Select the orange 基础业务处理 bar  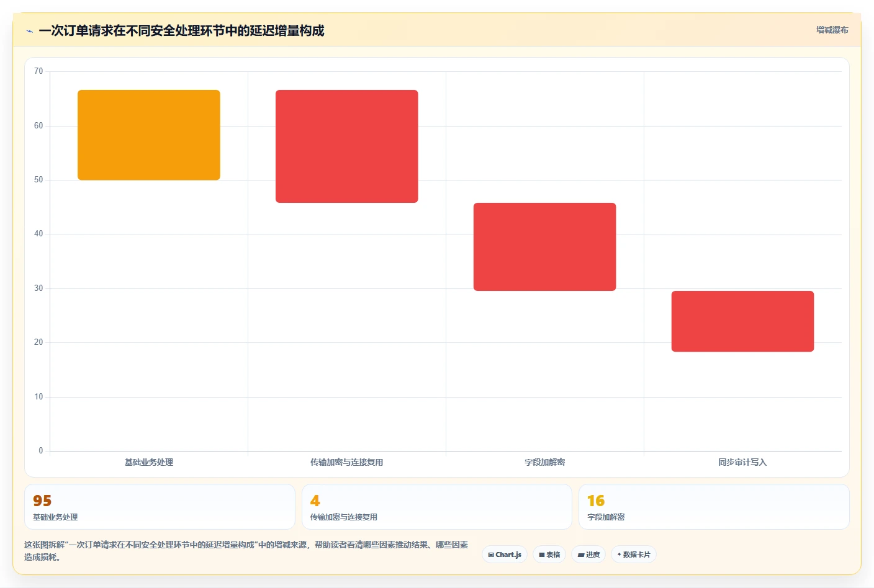(x=149, y=135)
